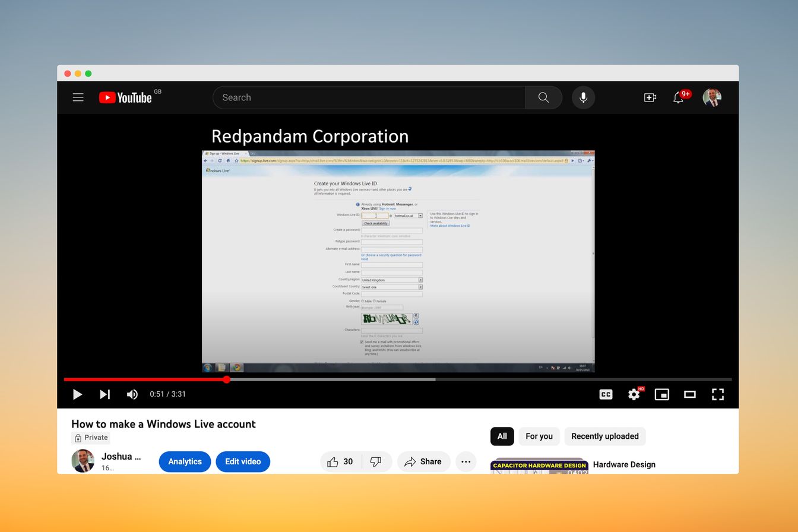Open the Joshua channel name link
Viewport: 798px width, 532px height.
(x=121, y=457)
